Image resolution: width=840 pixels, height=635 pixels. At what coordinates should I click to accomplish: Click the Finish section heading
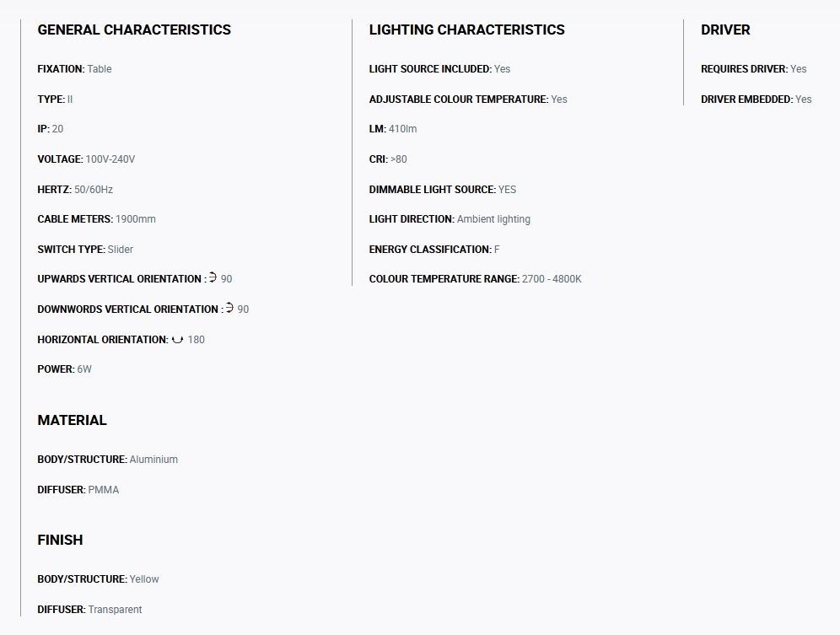tap(60, 540)
